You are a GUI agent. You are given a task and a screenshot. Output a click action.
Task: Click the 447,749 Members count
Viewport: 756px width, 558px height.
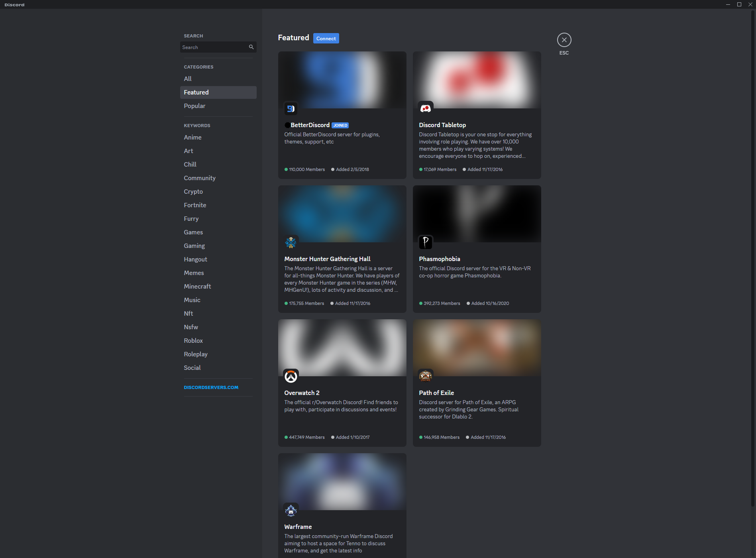point(307,437)
